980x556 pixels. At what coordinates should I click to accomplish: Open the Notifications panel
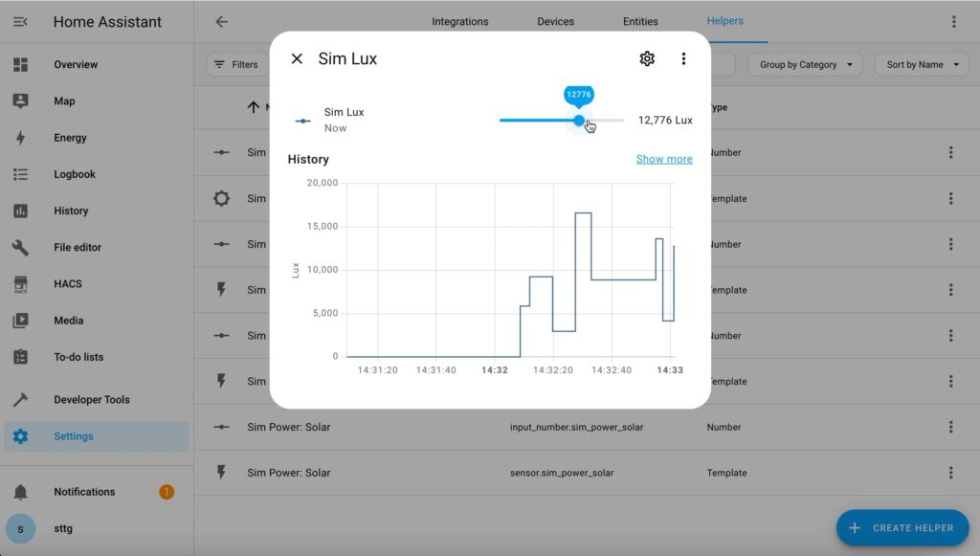click(97, 492)
